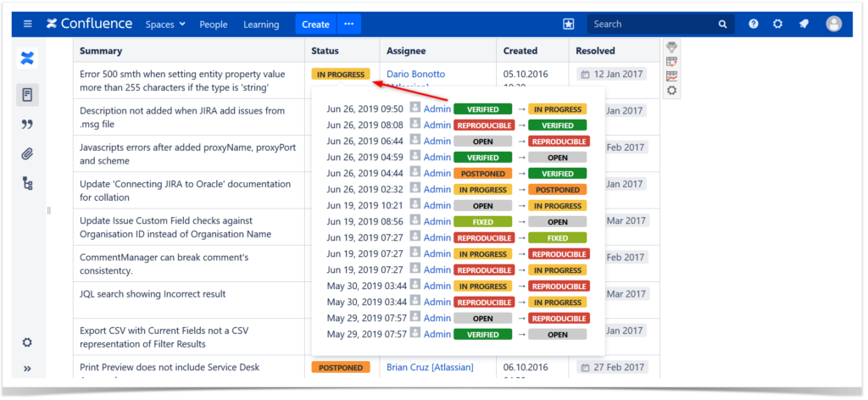Open the header settings gear icon
Screen dimensions: 868x400
(x=778, y=25)
